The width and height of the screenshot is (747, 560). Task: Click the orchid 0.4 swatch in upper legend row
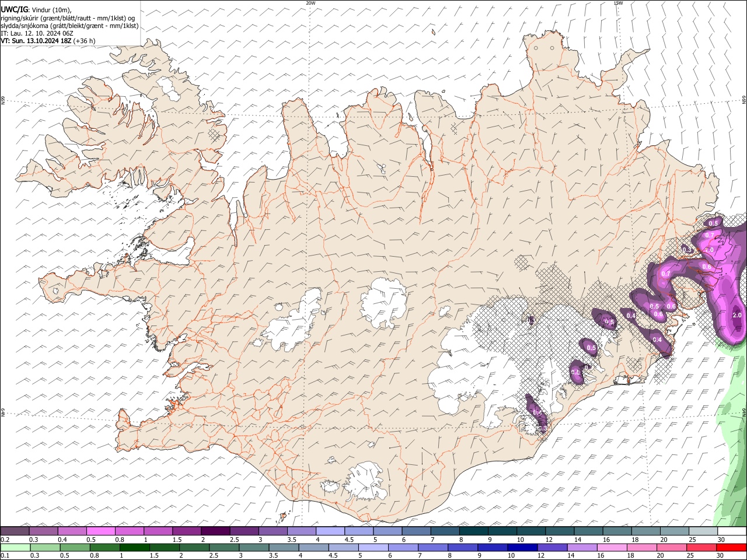point(72,531)
